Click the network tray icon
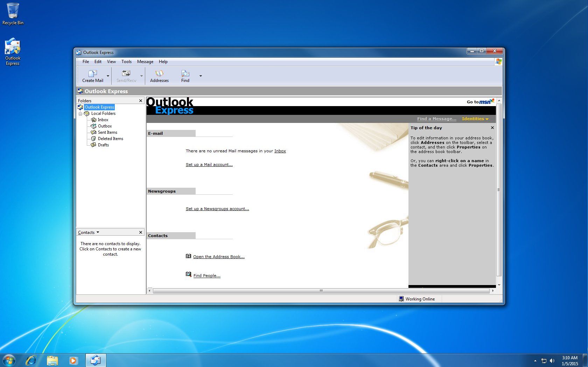This screenshot has width=588, height=367. tap(544, 361)
